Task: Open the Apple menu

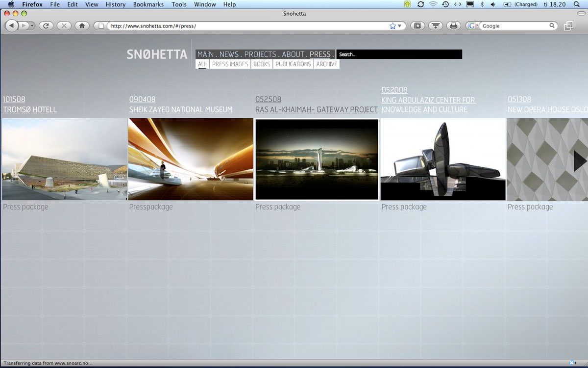Action: pyautogui.click(x=11, y=4)
